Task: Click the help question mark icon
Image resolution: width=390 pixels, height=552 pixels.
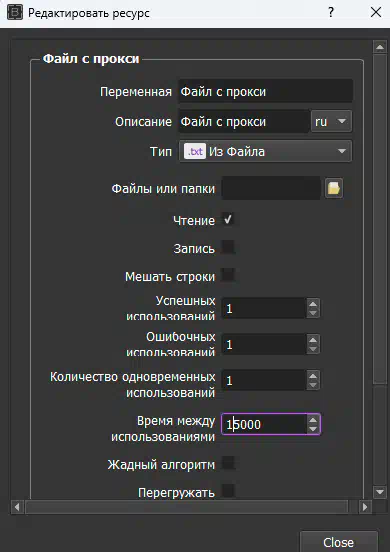Action: (x=331, y=13)
